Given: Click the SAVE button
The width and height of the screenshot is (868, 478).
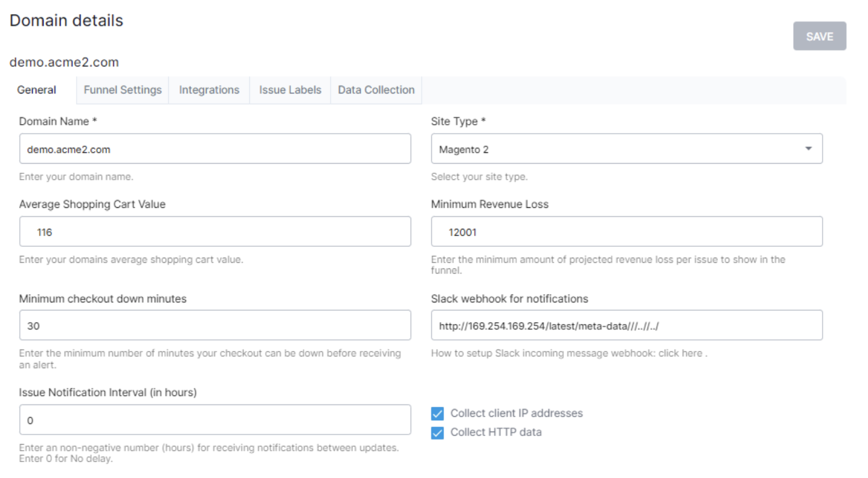Looking at the screenshot, I should (x=819, y=36).
